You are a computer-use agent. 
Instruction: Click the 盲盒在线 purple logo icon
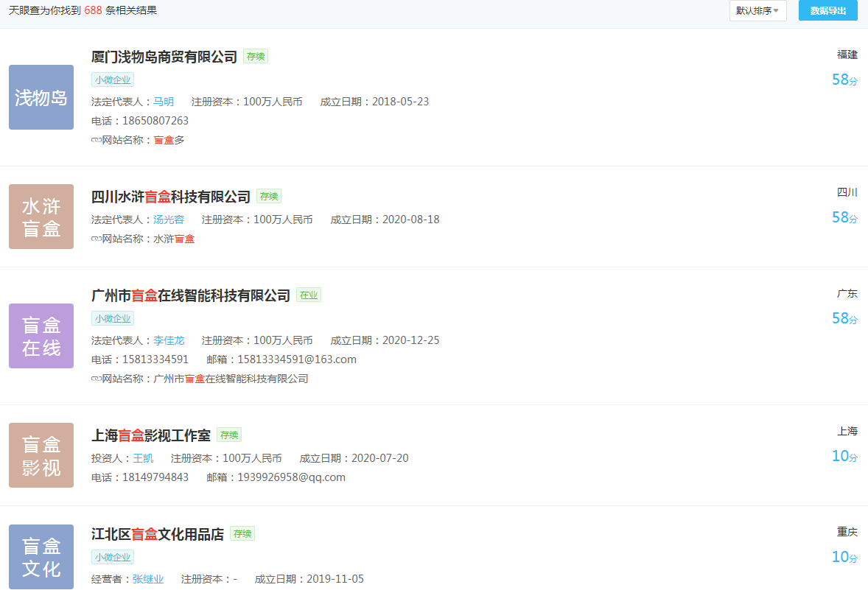tap(41, 335)
